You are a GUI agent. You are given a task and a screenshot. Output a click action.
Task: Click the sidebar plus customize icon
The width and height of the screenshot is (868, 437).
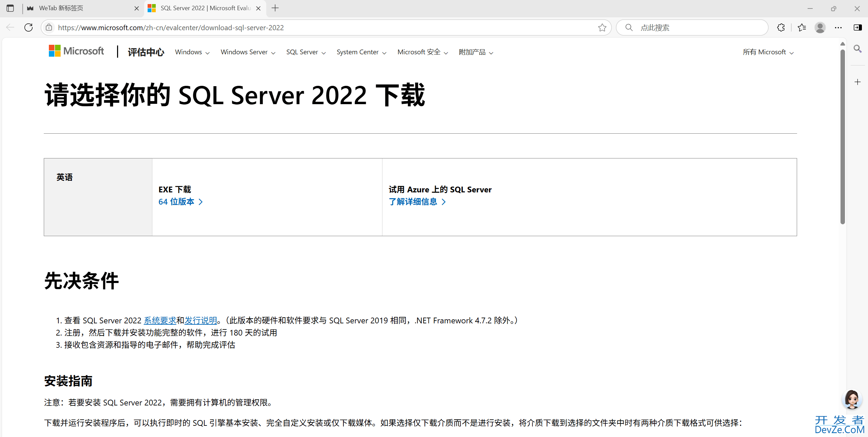pyautogui.click(x=857, y=82)
